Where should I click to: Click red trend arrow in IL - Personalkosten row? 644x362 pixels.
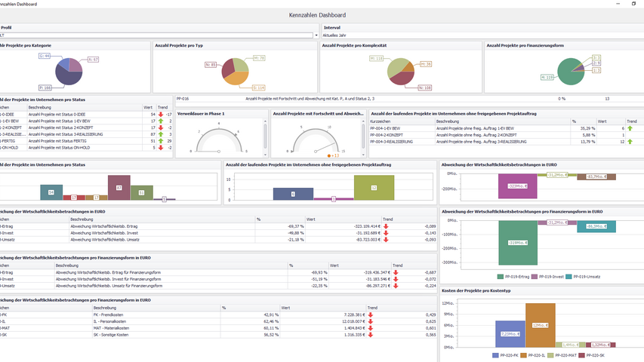pos(371,321)
